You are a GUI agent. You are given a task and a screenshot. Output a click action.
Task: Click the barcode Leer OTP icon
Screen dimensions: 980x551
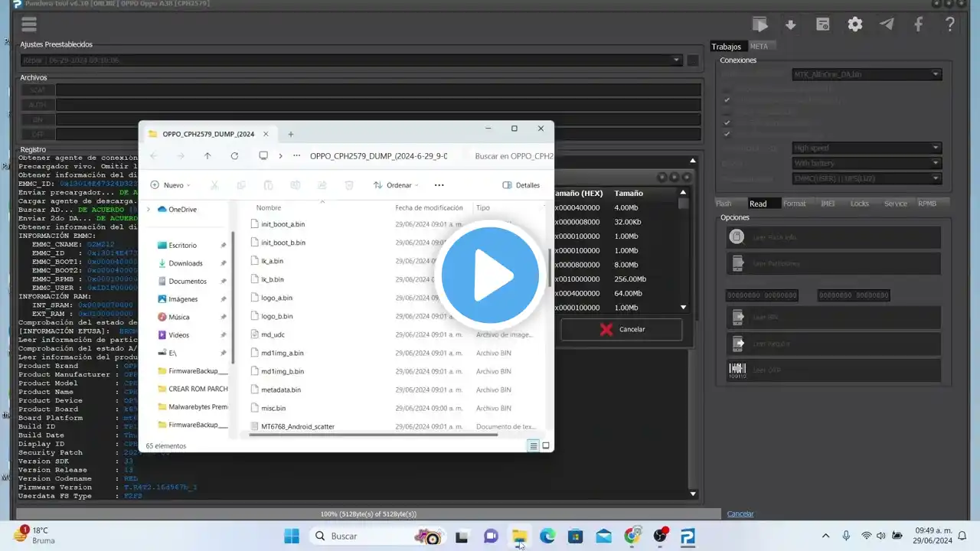(737, 370)
